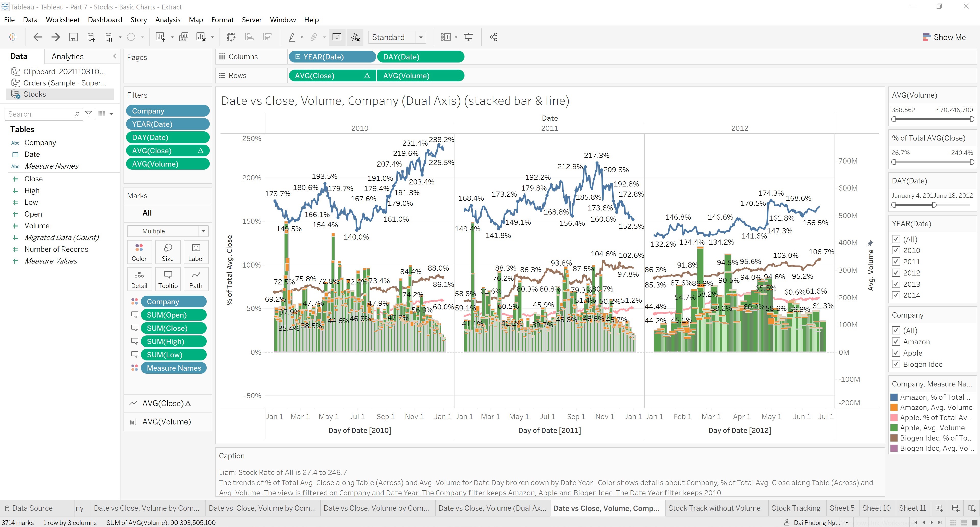Screen dimensions: 980x527
Task: Open the Highlight tool in the toolbar
Action: [292, 37]
